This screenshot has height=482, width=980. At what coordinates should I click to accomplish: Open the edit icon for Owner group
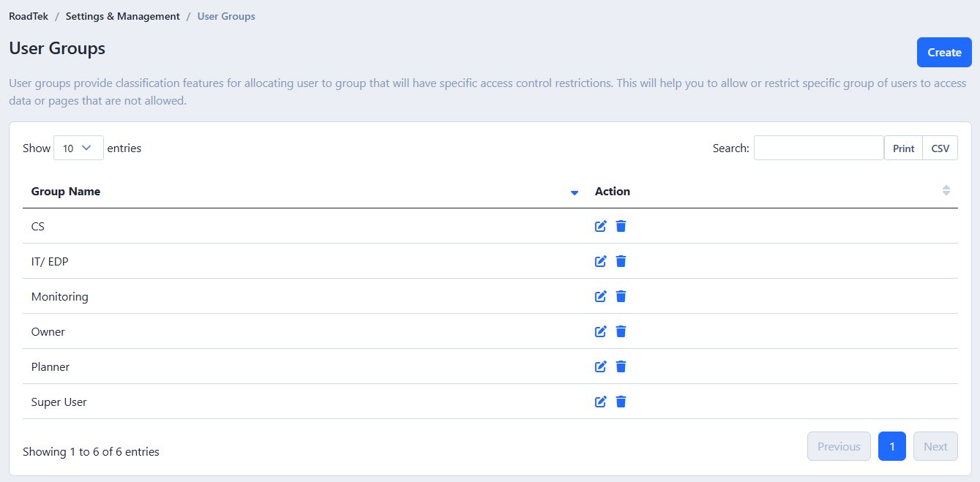[x=600, y=331]
